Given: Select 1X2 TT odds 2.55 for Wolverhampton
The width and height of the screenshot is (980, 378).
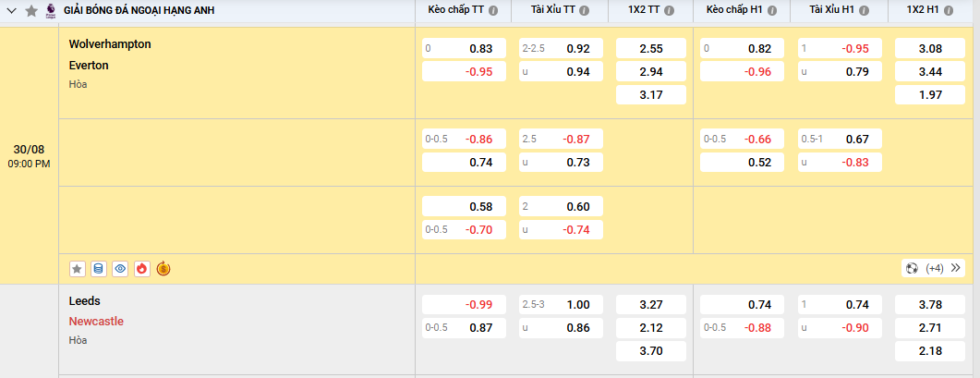Looking at the screenshot, I should (x=651, y=48).
